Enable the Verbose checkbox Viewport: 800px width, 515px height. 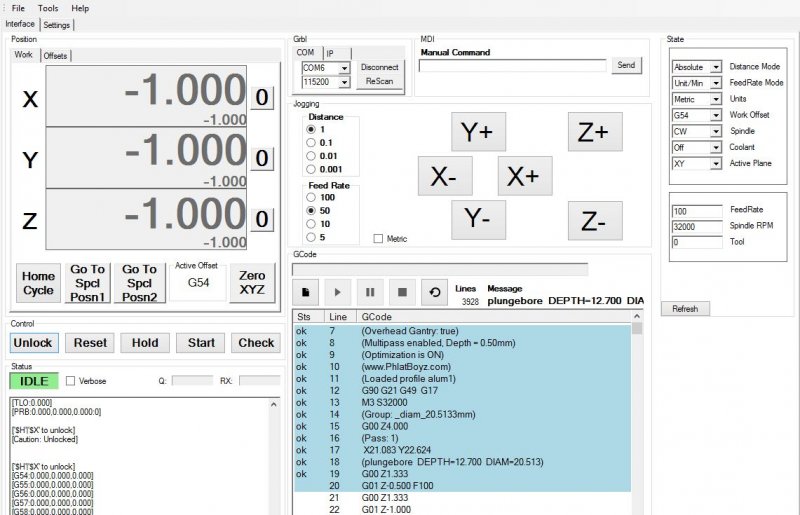[71, 381]
